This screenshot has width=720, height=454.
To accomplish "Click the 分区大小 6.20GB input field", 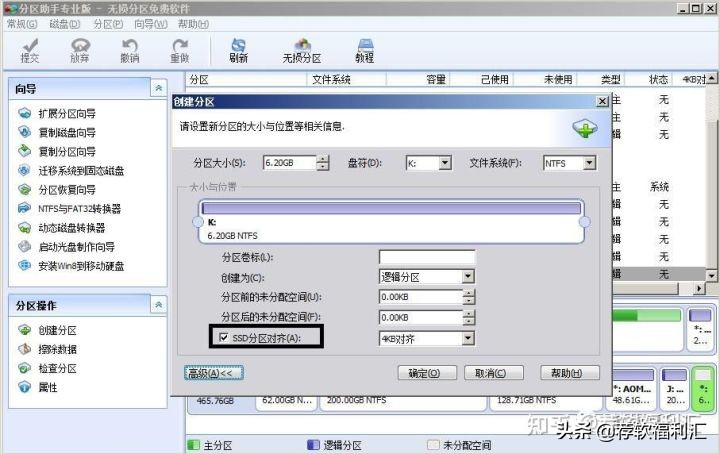I will tap(290, 163).
